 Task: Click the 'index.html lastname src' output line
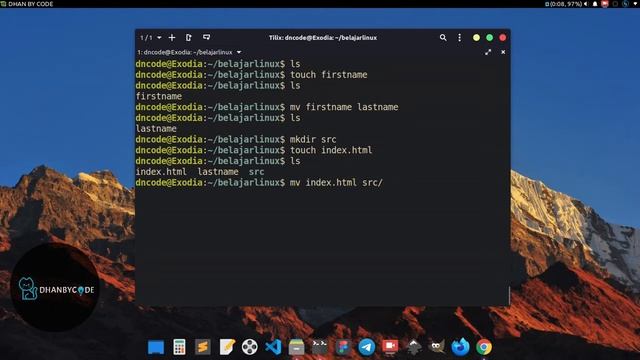(200, 172)
